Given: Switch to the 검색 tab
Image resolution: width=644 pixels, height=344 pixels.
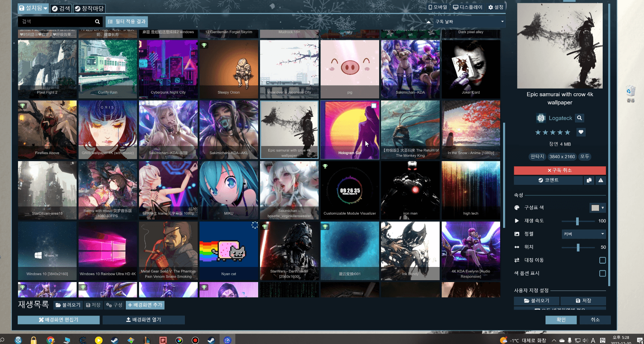Looking at the screenshot, I should [61, 8].
